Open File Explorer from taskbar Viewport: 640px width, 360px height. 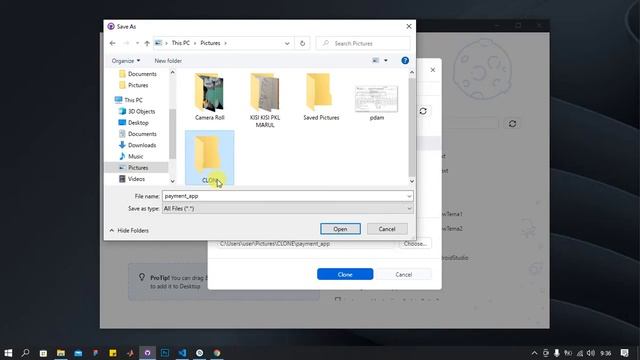point(61,353)
